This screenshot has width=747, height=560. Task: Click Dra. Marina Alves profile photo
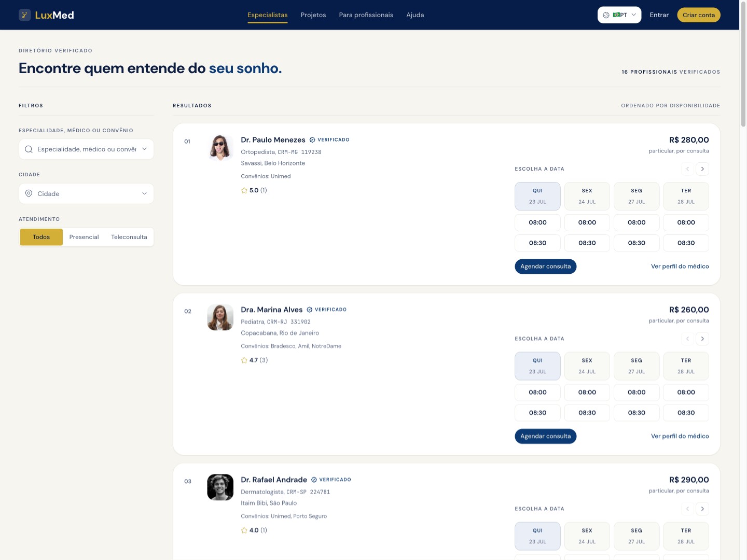pos(220,317)
